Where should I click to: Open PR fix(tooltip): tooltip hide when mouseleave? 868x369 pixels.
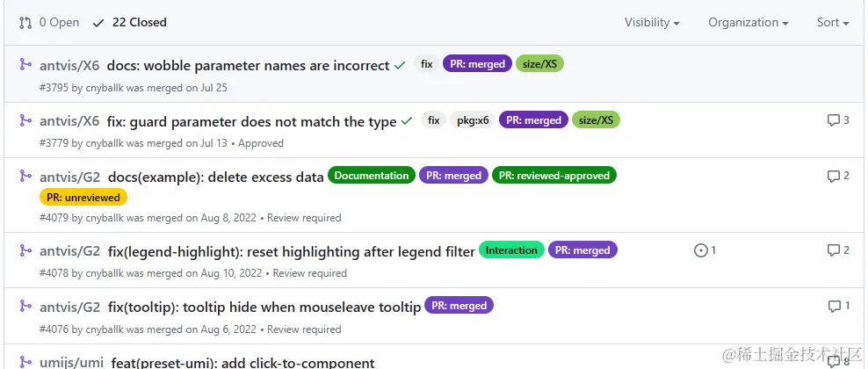click(264, 307)
